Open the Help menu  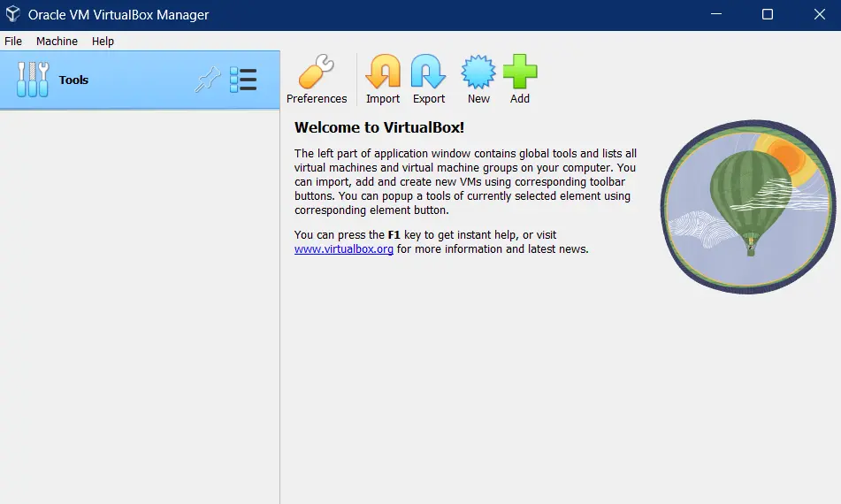(x=103, y=42)
